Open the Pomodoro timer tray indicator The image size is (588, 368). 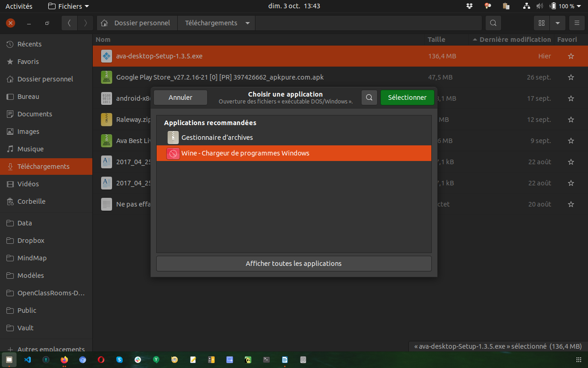(x=488, y=6)
